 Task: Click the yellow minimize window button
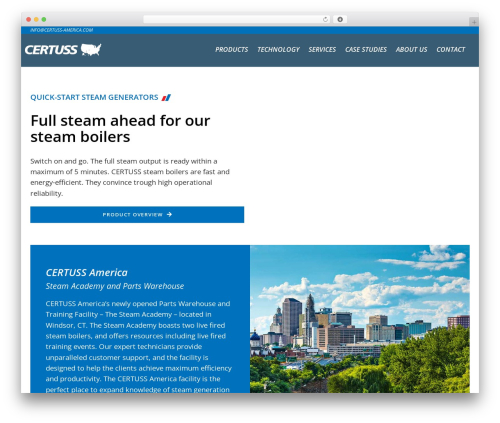point(36,20)
